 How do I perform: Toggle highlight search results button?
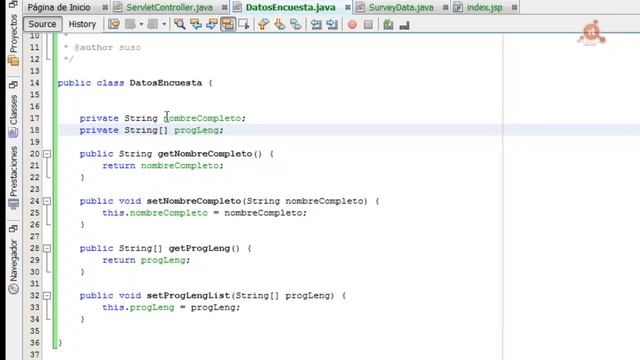(x=228, y=24)
